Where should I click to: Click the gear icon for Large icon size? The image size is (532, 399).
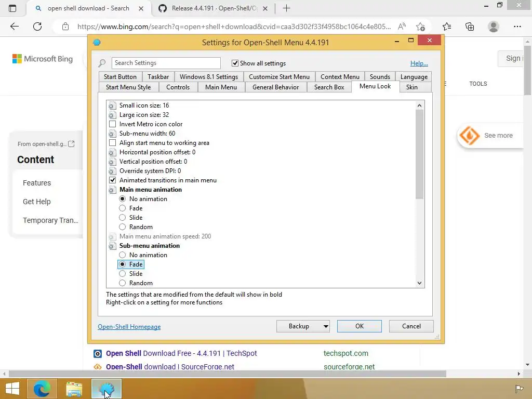coord(112,115)
